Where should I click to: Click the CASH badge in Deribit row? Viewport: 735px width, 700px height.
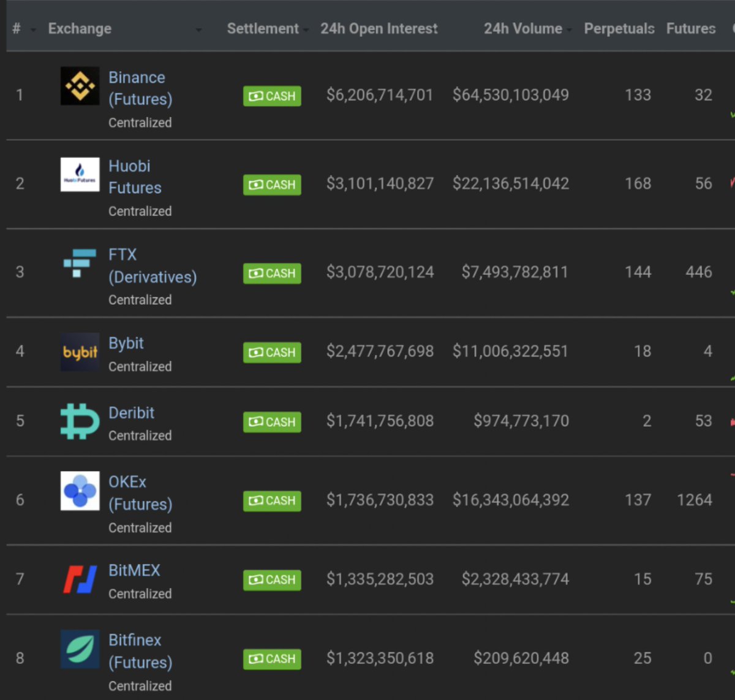[x=272, y=422]
